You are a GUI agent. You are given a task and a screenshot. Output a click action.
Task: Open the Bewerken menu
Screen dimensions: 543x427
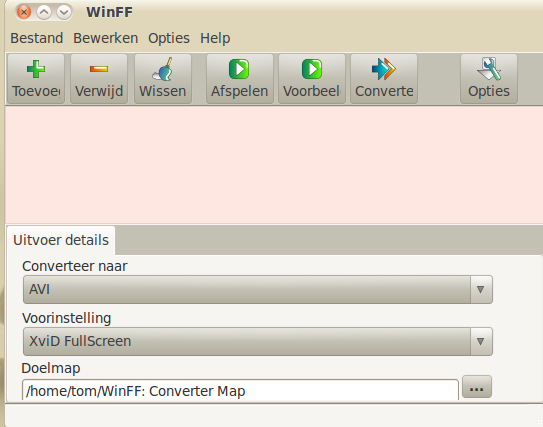106,38
